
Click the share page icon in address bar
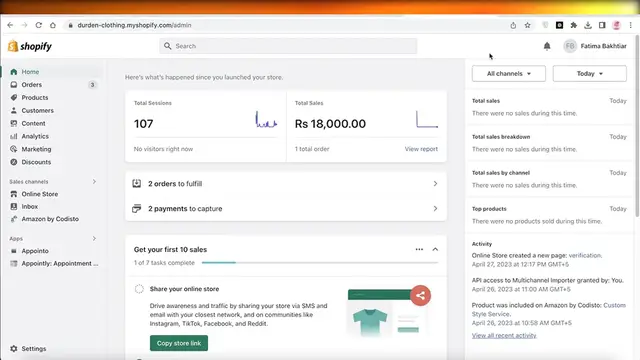pos(513,25)
